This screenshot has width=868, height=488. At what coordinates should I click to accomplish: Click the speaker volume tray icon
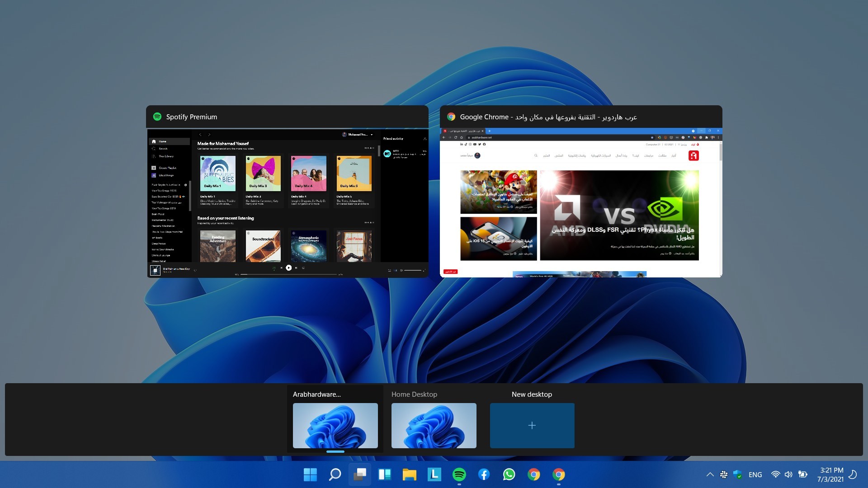click(789, 474)
